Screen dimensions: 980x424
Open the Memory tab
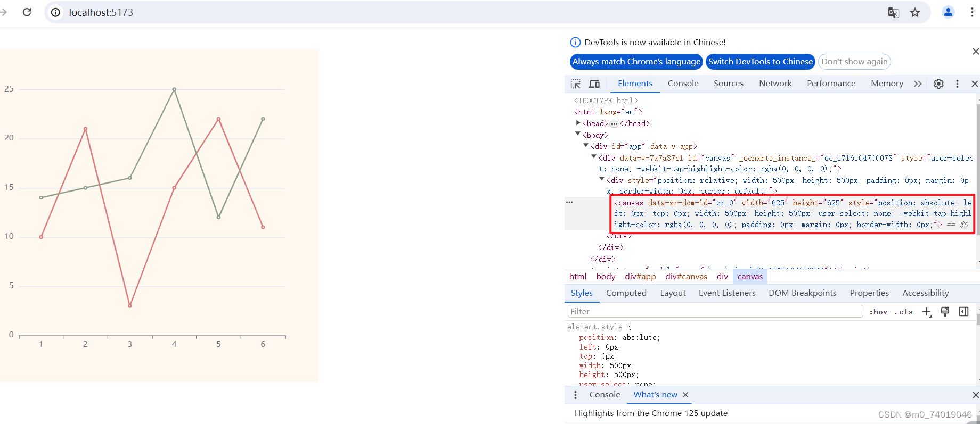[x=887, y=84]
